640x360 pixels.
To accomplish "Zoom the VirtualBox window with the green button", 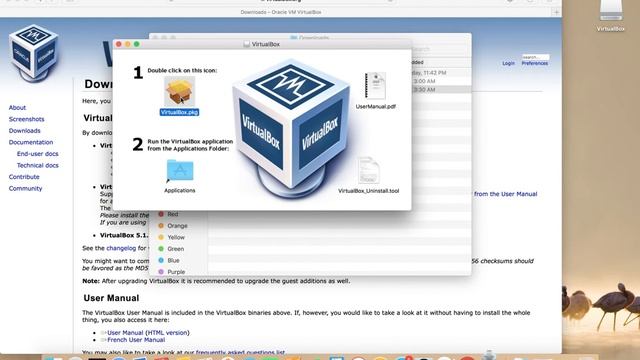I will point(137,44).
